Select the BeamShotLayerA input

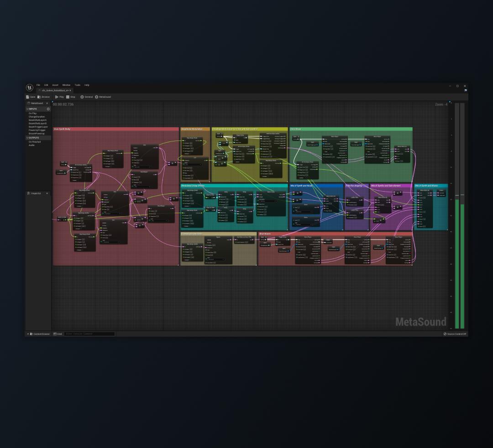tap(38, 120)
